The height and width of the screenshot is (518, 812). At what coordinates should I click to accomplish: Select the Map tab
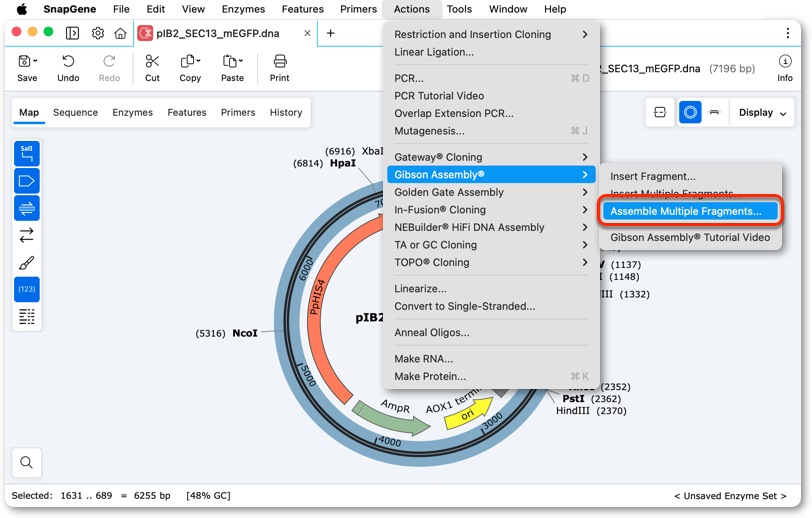(x=29, y=112)
